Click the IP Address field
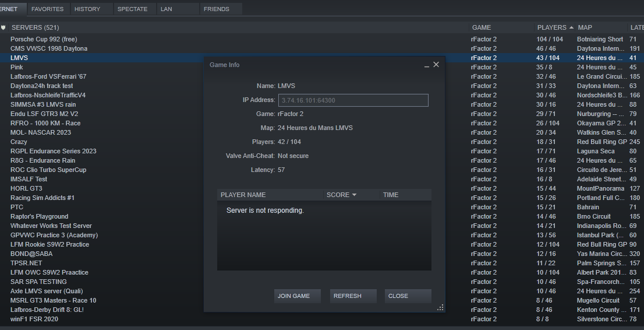This screenshot has height=330, width=644. [353, 100]
